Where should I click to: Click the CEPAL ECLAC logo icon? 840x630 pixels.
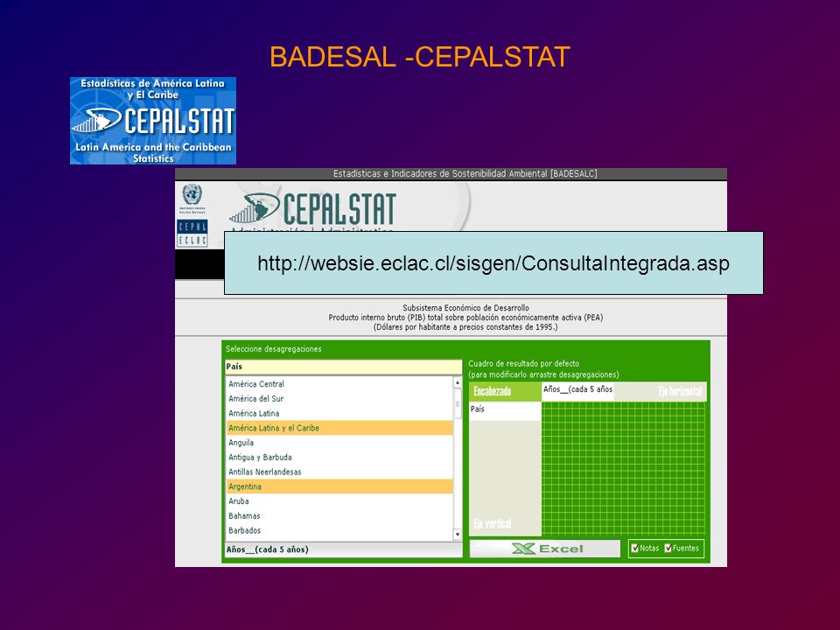pos(192,233)
